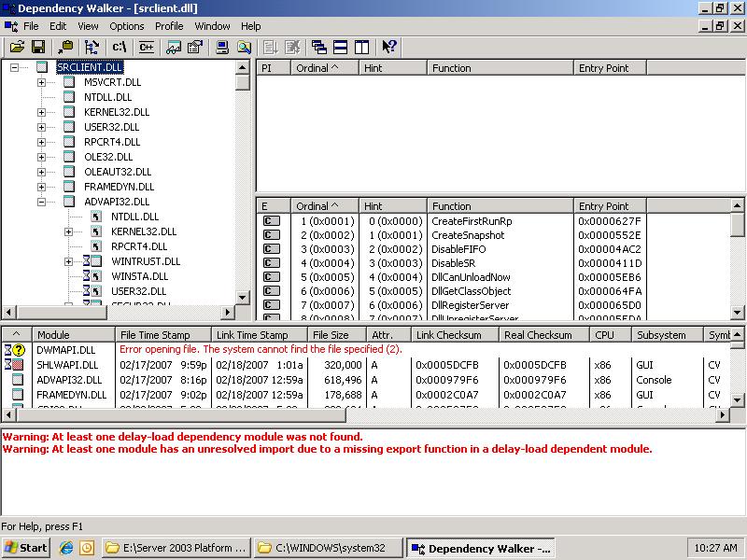Image resolution: width=747 pixels, height=560 pixels.
Task: Click the module tree scroll down arrow
Action: click(x=243, y=298)
